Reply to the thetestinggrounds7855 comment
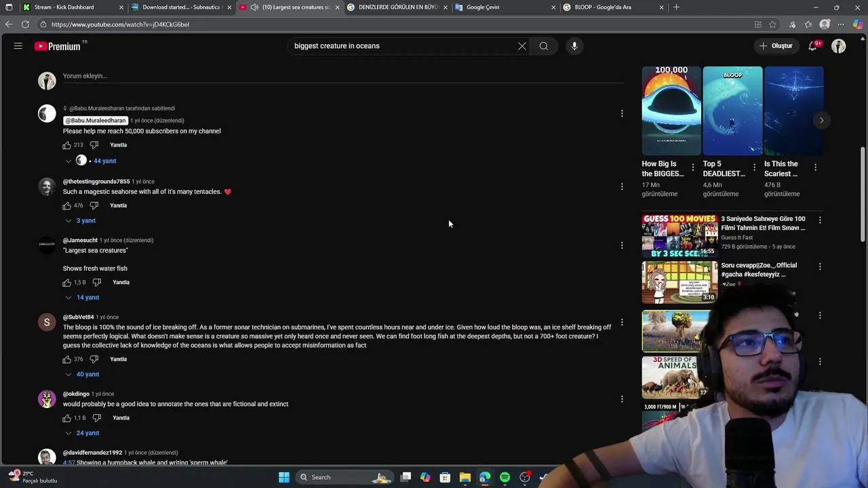Screen dimensions: 868x488 (x=119, y=205)
